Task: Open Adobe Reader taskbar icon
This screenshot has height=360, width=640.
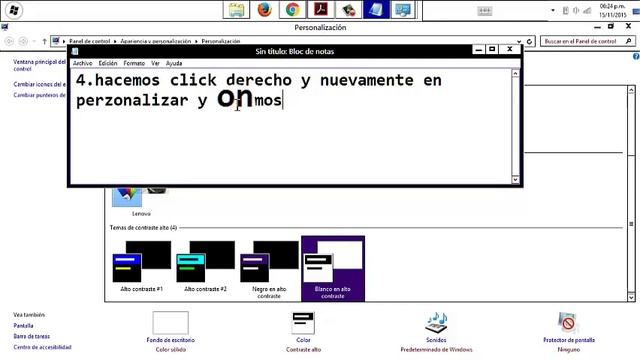Action: (x=320, y=10)
